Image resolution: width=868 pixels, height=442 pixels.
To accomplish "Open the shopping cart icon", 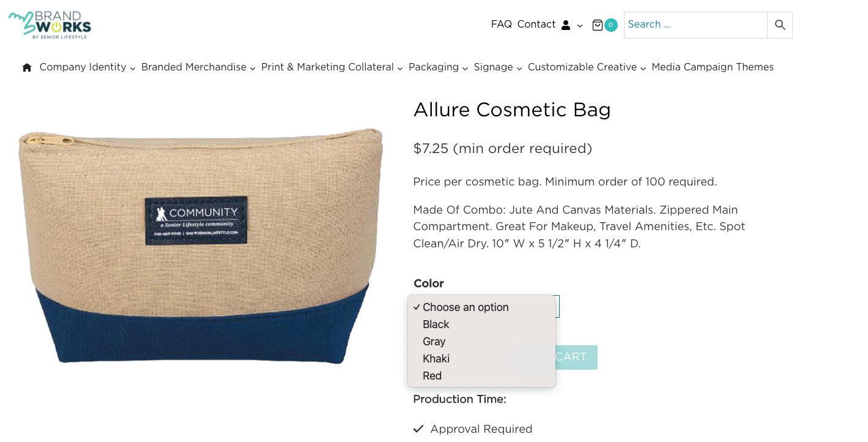I will tap(598, 25).
